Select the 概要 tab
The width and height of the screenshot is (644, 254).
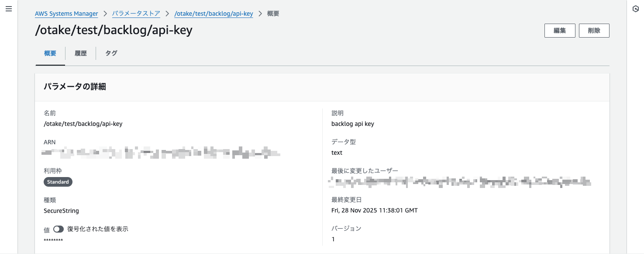pos(50,53)
